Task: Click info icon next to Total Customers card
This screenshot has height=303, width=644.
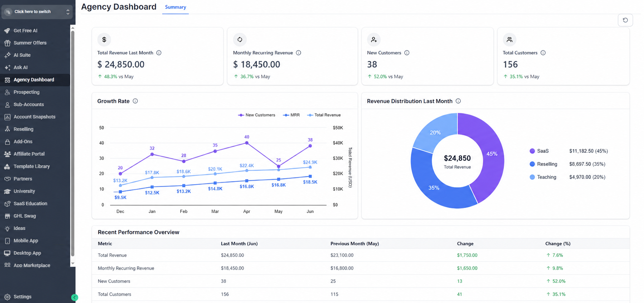Action: tap(543, 53)
